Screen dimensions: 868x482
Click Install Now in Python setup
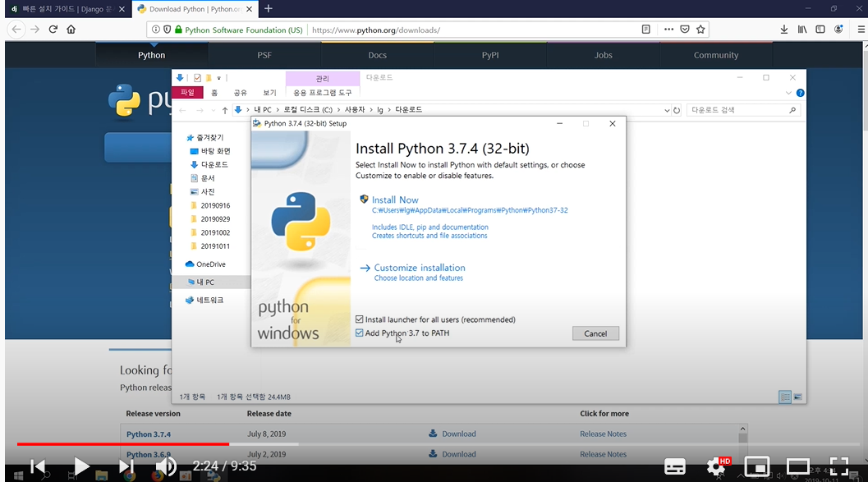(x=395, y=200)
